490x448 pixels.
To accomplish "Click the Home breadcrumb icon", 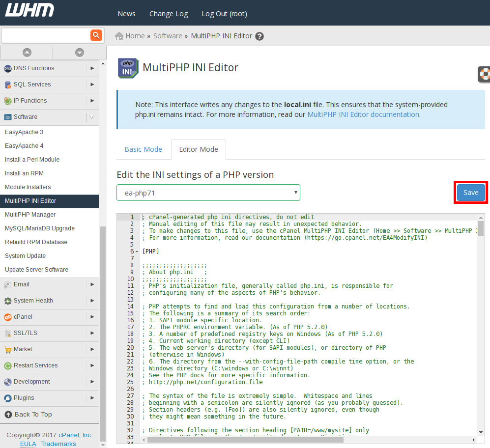I will [119, 36].
